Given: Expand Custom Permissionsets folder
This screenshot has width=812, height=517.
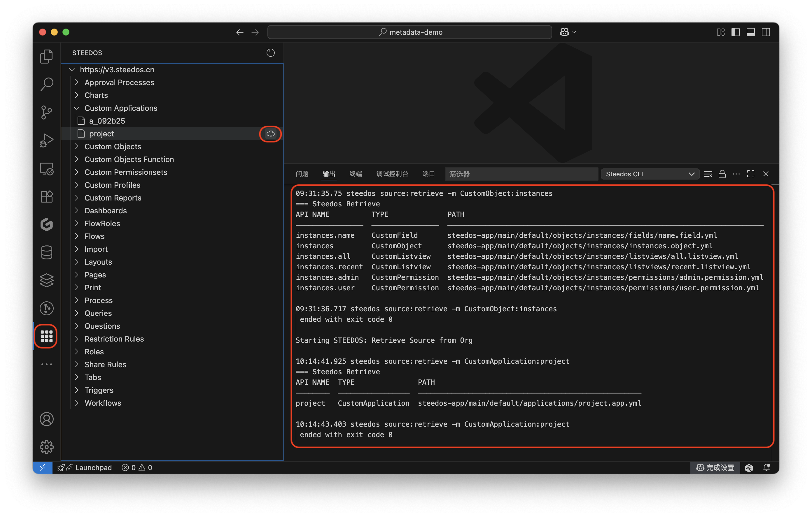Looking at the screenshot, I should tap(76, 172).
